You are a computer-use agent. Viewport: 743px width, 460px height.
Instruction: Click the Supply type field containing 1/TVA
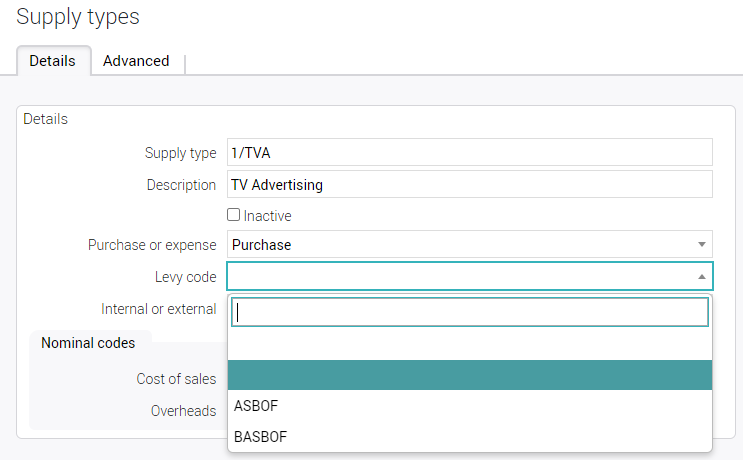[469, 153]
